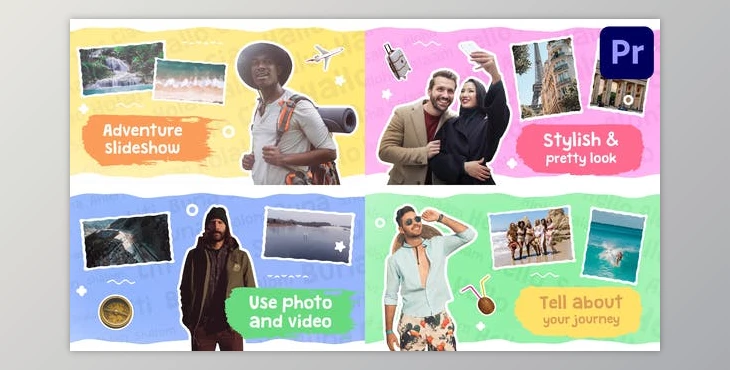Viewport: 730px width, 370px height.
Task: Click the airplane sticker icon
Action: coord(324,55)
